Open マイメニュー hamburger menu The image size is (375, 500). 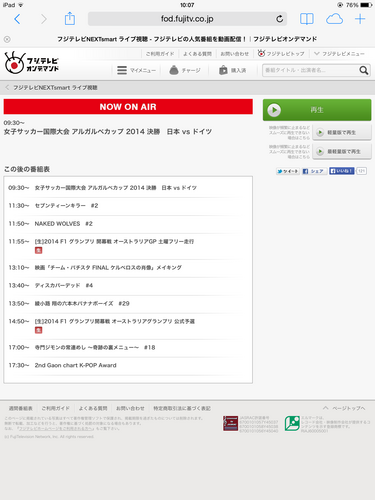pyautogui.click(x=136, y=70)
